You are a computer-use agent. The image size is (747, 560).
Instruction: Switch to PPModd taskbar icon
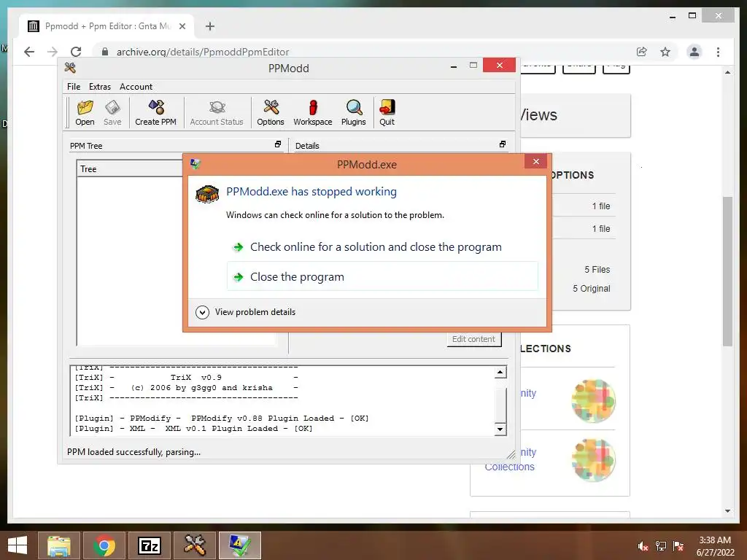coord(194,545)
